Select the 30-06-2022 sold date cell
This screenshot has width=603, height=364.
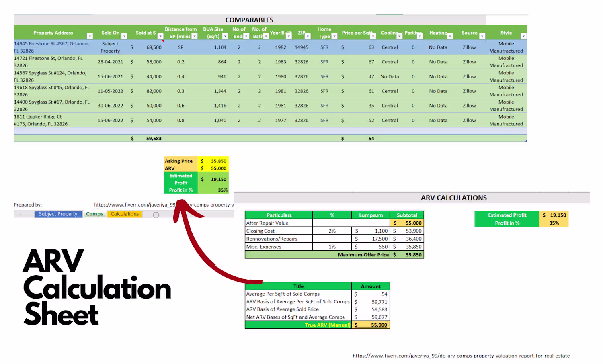[110, 106]
